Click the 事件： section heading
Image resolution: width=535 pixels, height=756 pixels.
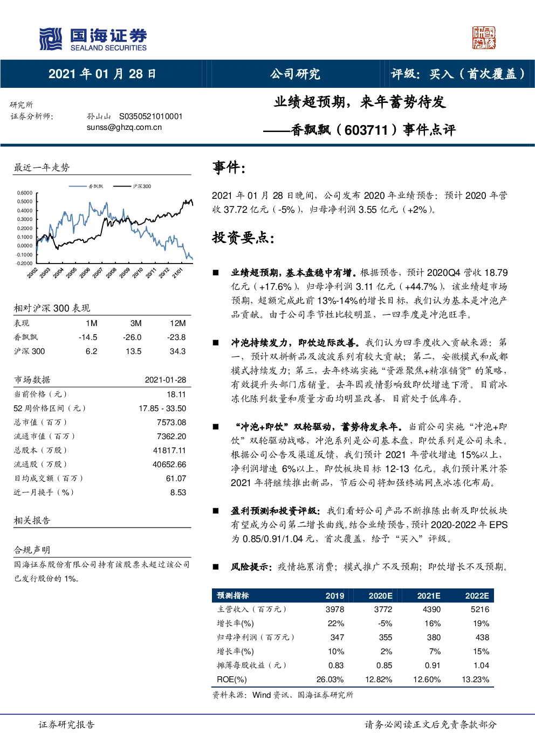[x=229, y=168]
